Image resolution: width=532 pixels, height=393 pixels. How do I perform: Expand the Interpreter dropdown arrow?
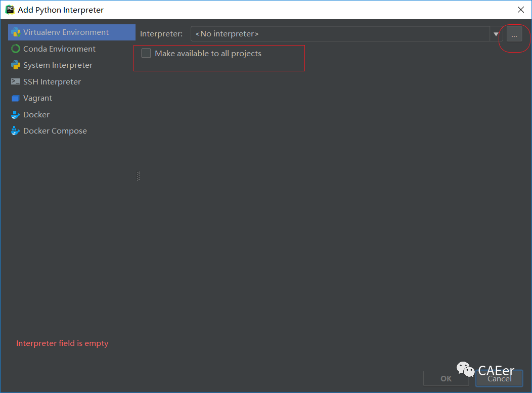pos(496,34)
